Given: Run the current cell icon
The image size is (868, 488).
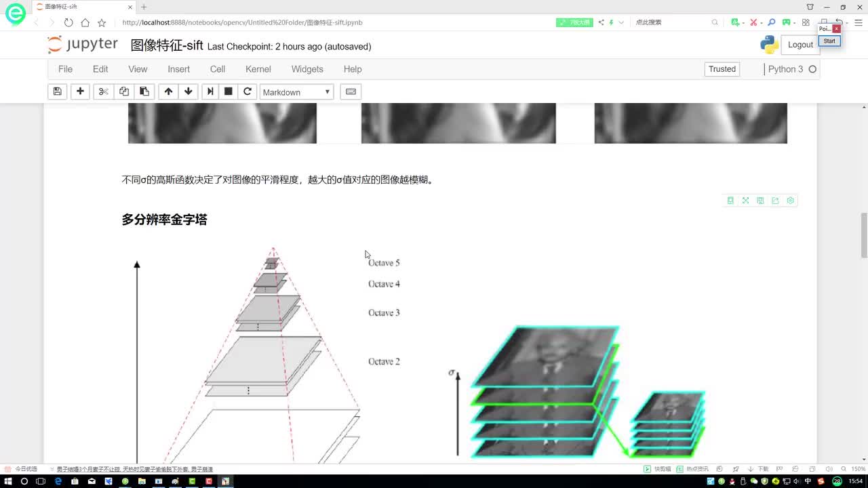Looking at the screenshot, I should tap(210, 91).
